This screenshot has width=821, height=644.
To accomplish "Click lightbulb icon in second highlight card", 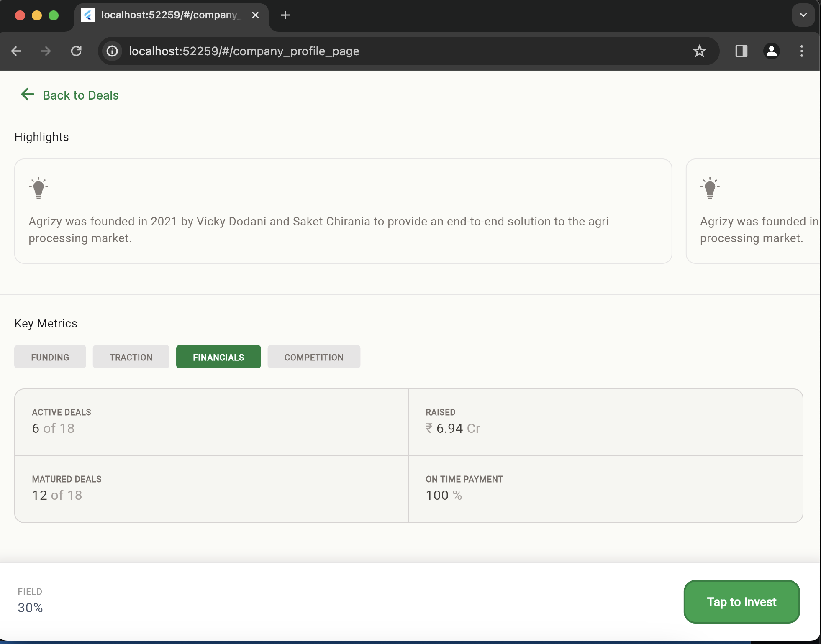I will pos(710,188).
